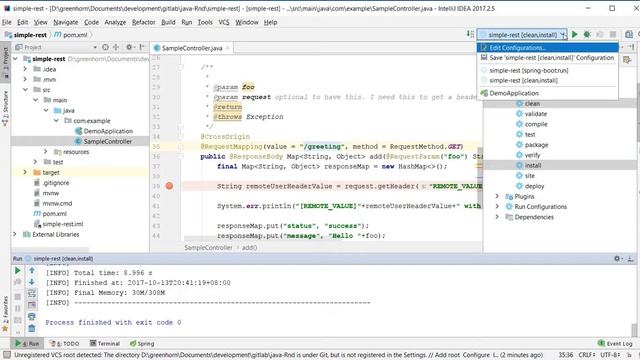Viewport: 640px width, 360px height.
Task: Click pom.xml in navigation breadcrumb
Action: click(x=71, y=35)
